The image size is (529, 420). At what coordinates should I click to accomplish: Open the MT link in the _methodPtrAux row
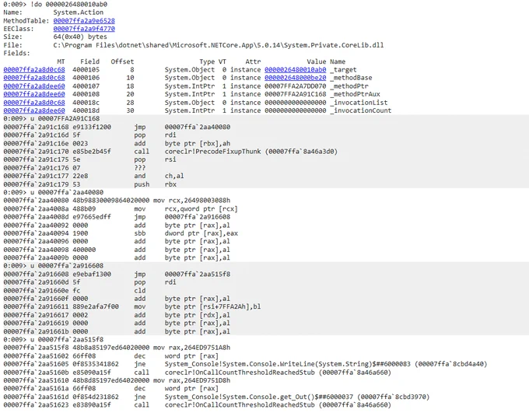[34, 94]
